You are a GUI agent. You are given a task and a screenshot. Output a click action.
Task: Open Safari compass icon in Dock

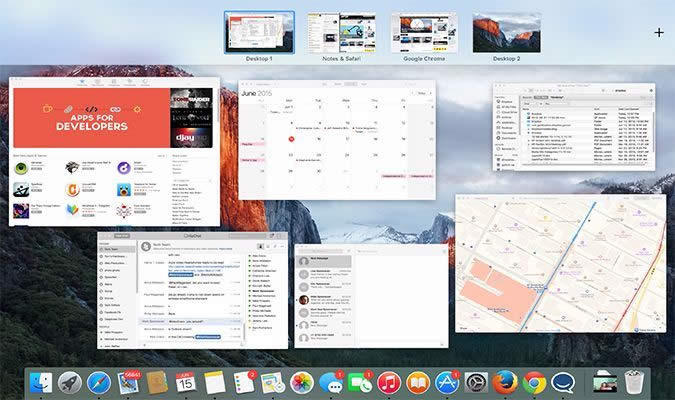98,382
